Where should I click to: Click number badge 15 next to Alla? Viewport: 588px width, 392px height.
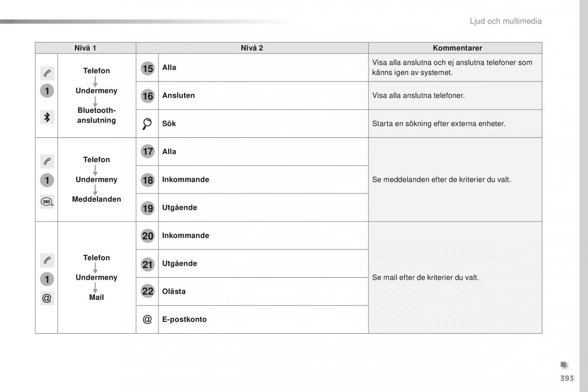[147, 69]
